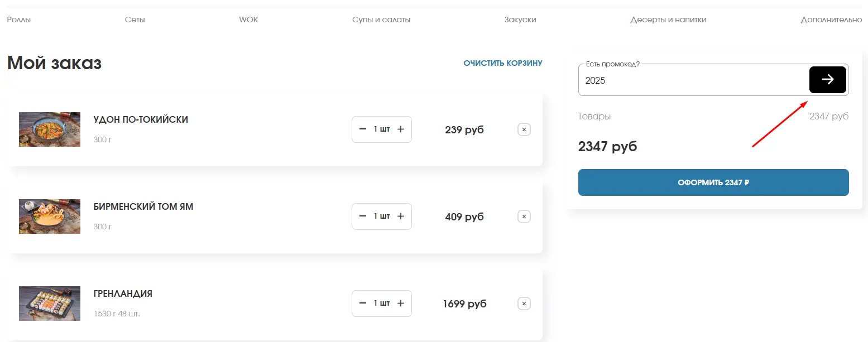Remove Бирменский том ям from the order
This screenshot has width=868, height=342.
[524, 216]
